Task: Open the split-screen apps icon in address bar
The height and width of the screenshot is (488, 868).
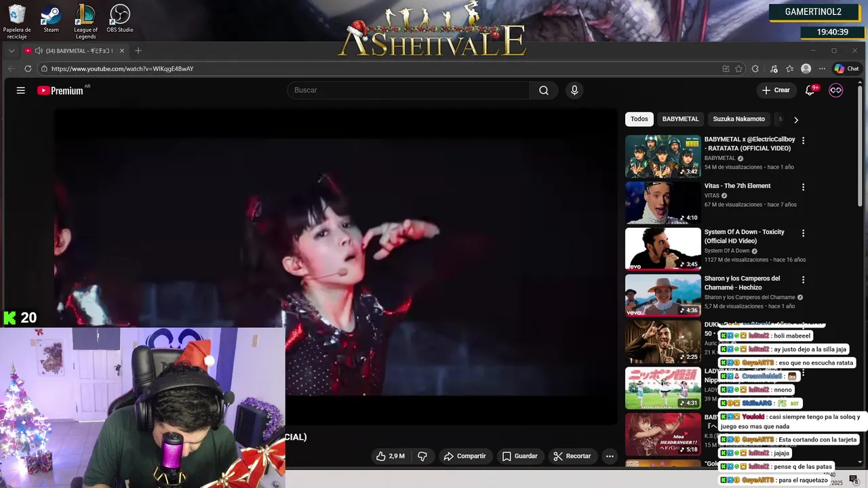Action: click(726, 68)
